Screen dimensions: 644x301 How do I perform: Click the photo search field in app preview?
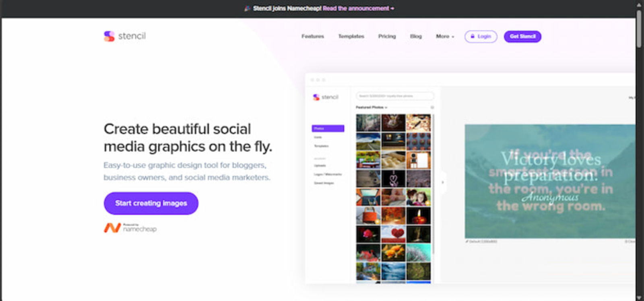pos(395,96)
